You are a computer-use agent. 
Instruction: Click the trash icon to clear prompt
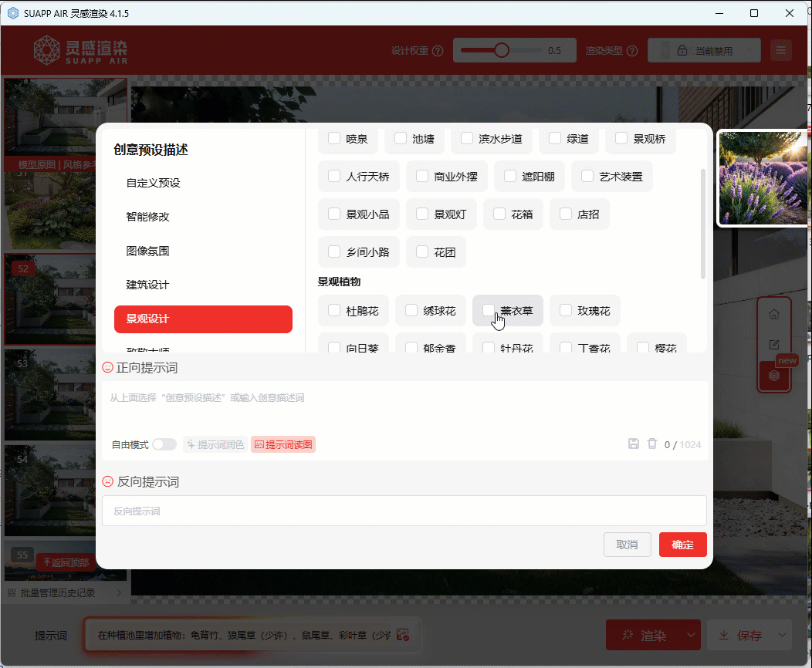coord(652,444)
